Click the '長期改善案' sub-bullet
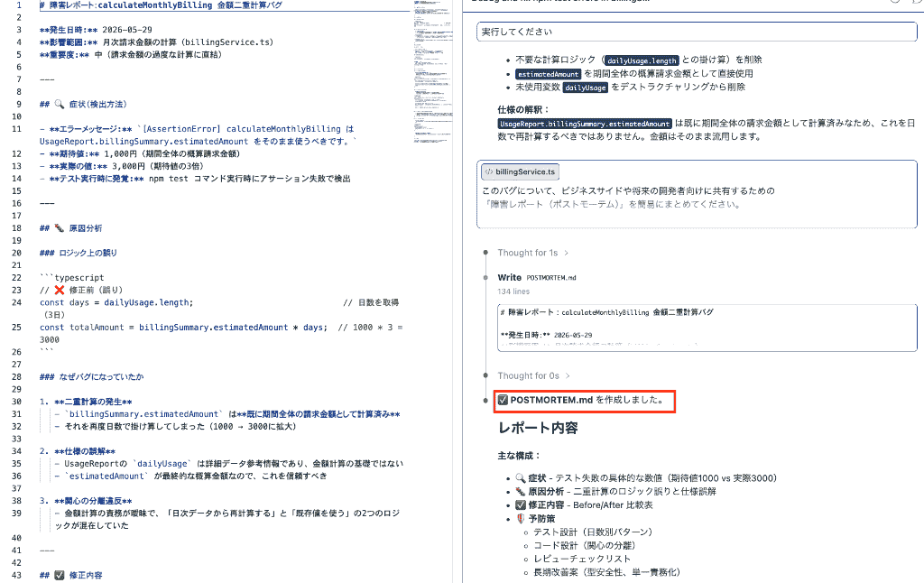 pos(607,572)
